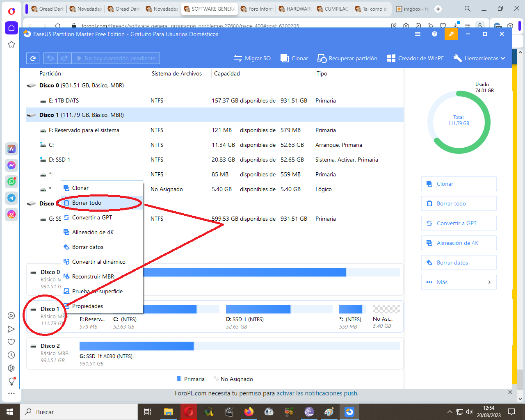Open the EaseUS list menu icon
525x420 pixels.
pos(418,34)
